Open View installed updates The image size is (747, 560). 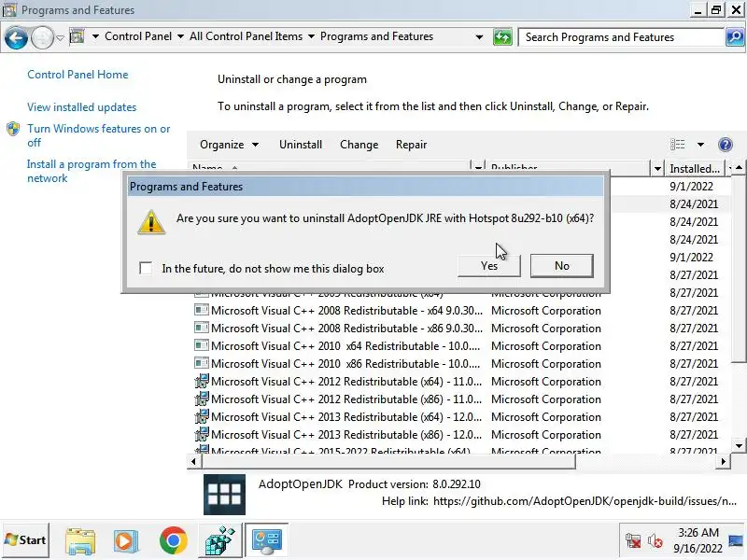pyautogui.click(x=81, y=107)
